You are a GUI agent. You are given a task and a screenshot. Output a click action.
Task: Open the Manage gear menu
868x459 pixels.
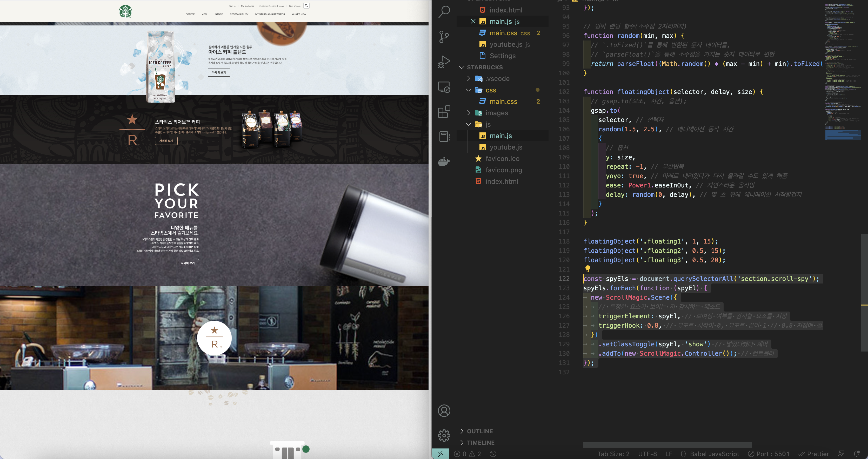pyautogui.click(x=444, y=435)
